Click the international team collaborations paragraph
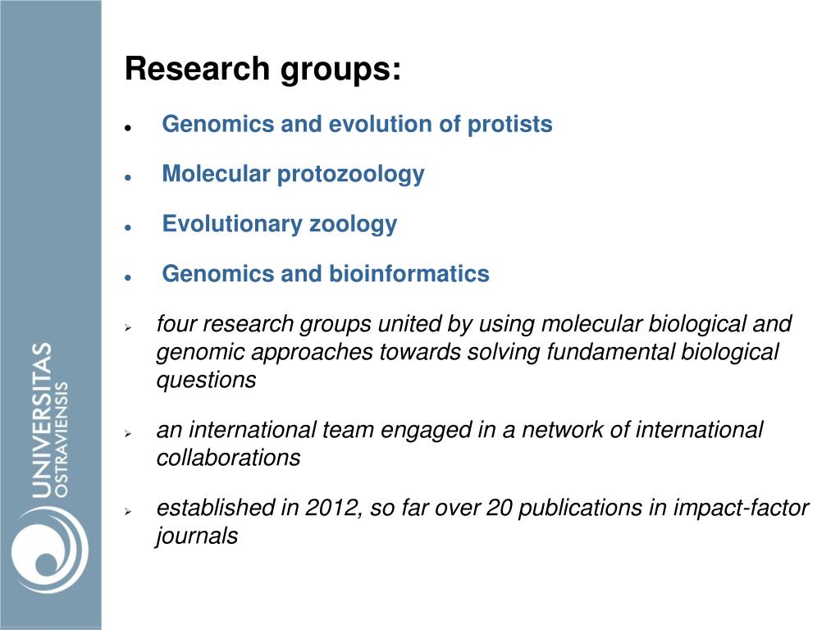Viewport: 840px width, 630px height. (x=459, y=444)
